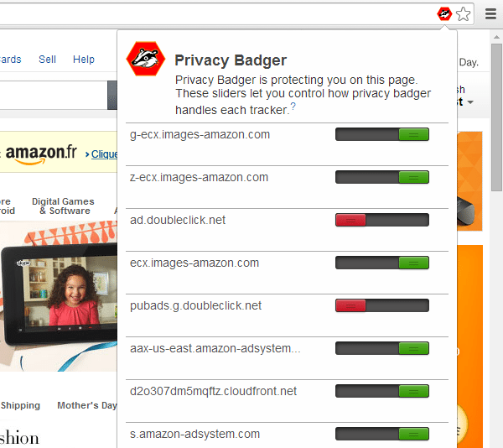Click the tablet promo image

tap(59, 296)
